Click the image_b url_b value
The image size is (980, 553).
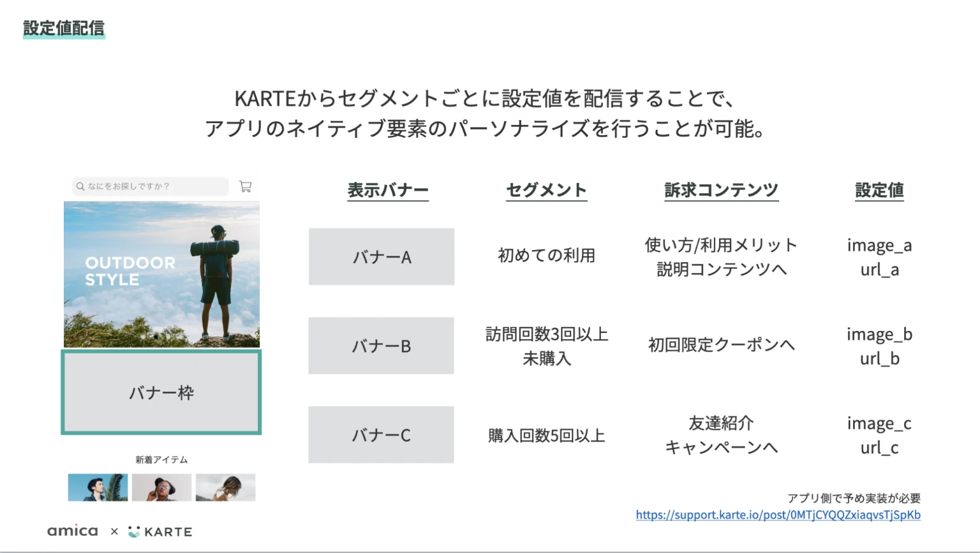tap(879, 346)
